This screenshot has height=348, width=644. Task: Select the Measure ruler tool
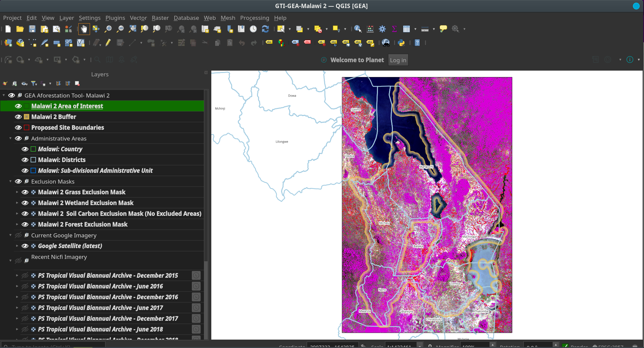tap(425, 29)
